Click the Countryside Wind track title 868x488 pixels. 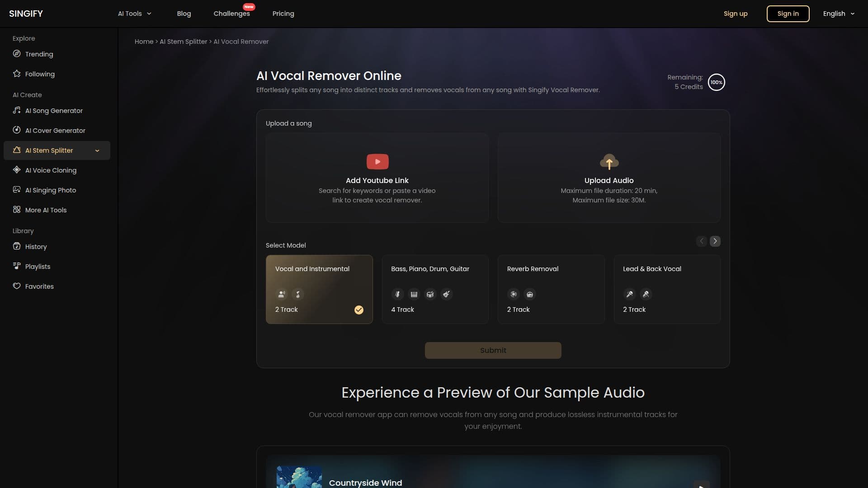pos(365,483)
